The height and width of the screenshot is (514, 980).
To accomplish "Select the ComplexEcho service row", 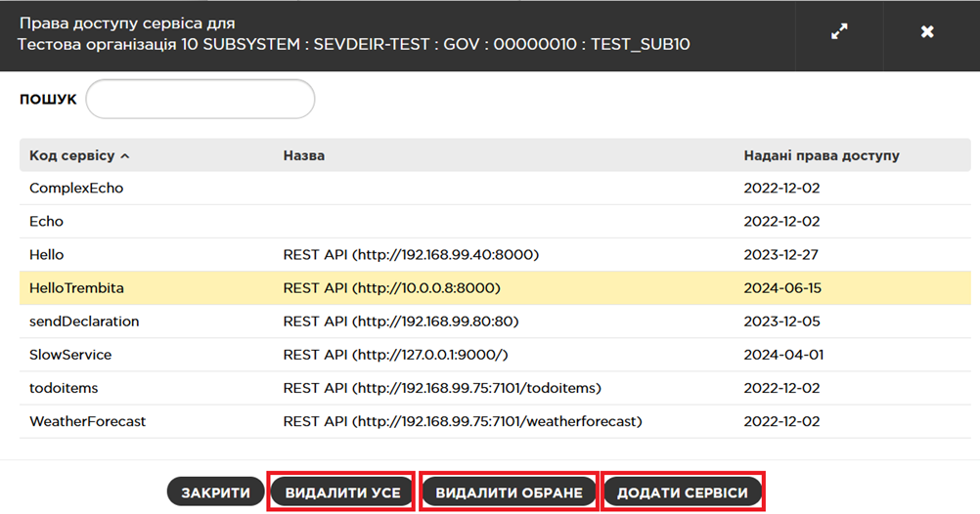I will pyautogui.click(x=76, y=188).
